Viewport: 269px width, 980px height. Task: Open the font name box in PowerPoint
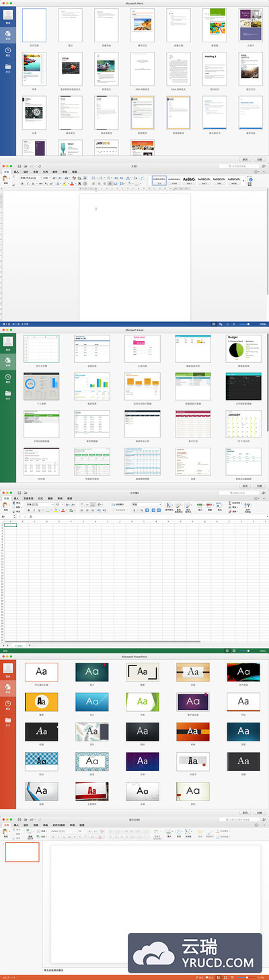63,831
